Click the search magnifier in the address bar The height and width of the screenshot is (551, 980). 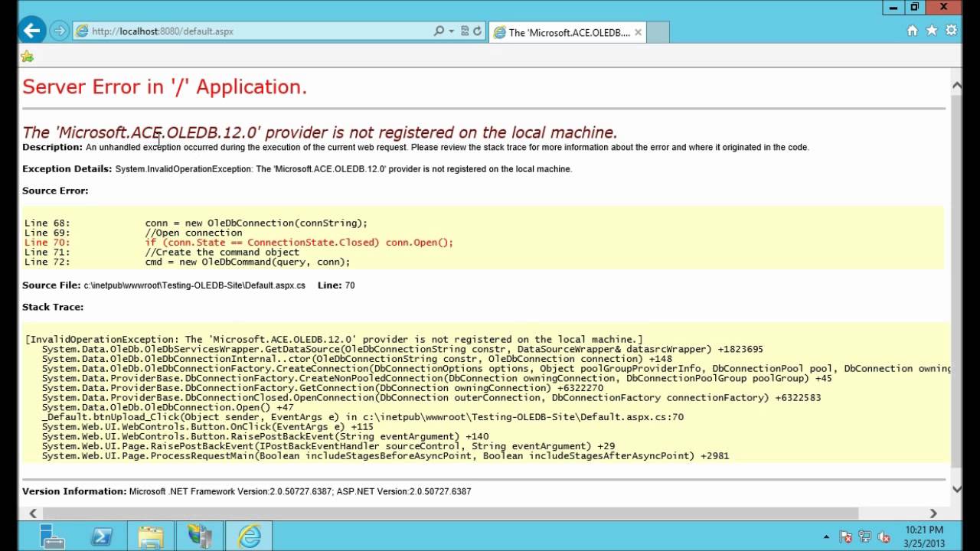click(439, 31)
